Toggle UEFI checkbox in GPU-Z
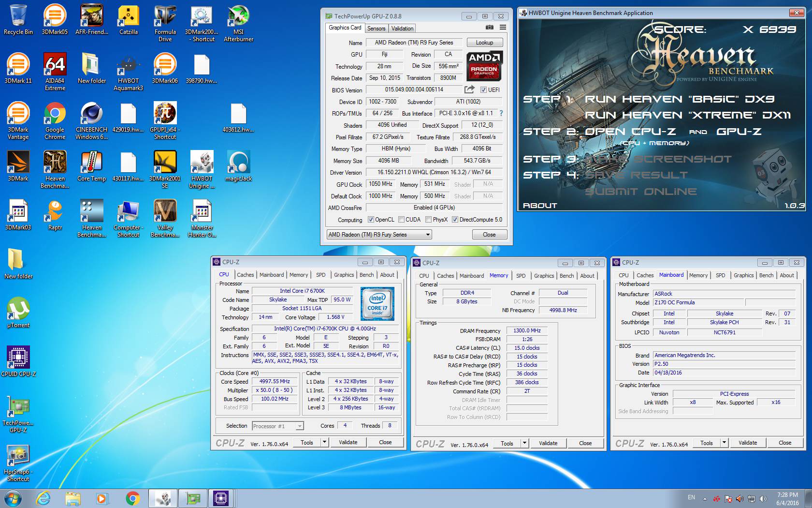The width and height of the screenshot is (812, 508). (483, 90)
